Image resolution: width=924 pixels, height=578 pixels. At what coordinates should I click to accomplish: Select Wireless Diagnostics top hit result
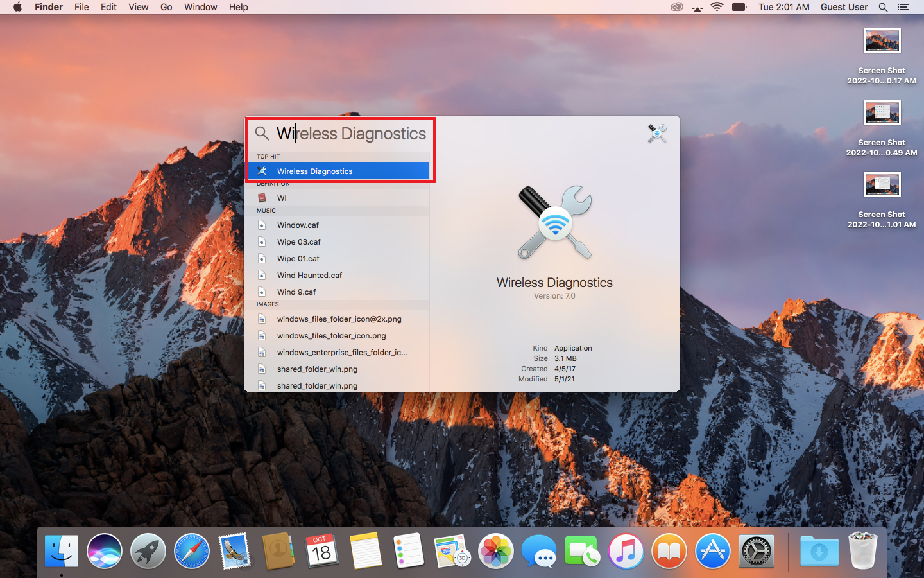pyautogui.click(x=337, y=171)
